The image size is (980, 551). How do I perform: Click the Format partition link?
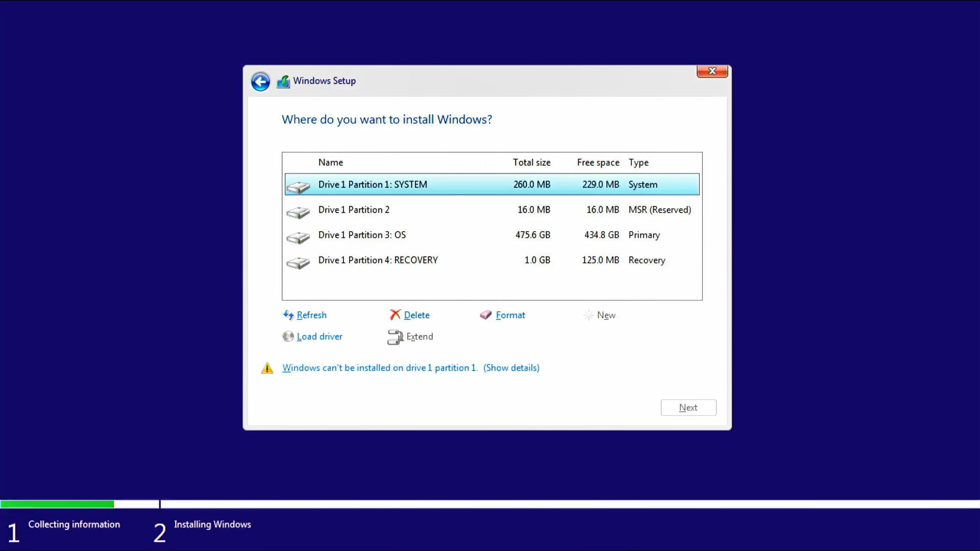(510, 315)
